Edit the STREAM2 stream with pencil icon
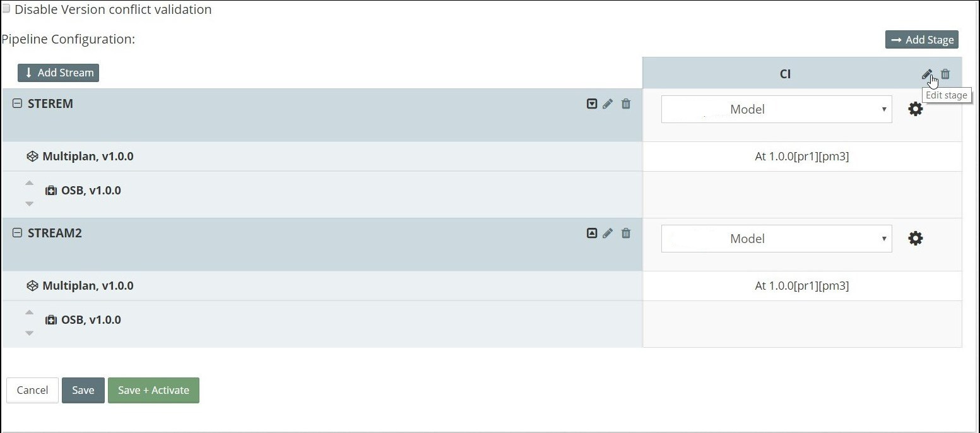980x433 pixels. (x=608, y=234)
